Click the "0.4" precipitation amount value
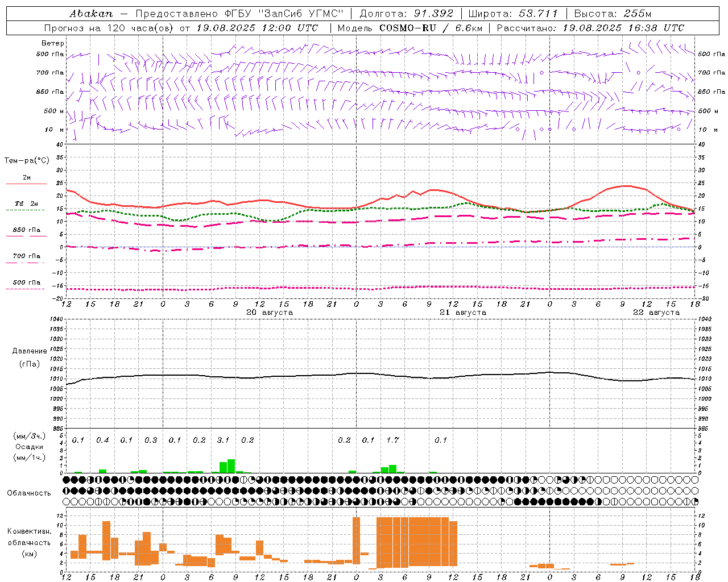 (x=102, y=440)
